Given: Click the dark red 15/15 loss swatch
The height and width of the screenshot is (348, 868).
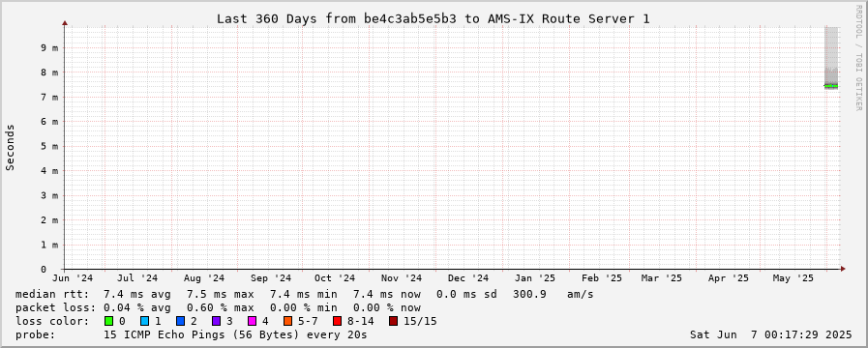Looking at the screenshot, I should point(393,321).
